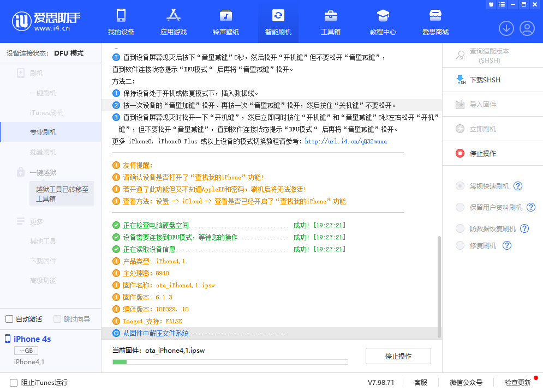The height and width of the screenshot is (392, 543).
Task: Click help icon beside 常规快速刷机
Action: [x=518, y=186]
